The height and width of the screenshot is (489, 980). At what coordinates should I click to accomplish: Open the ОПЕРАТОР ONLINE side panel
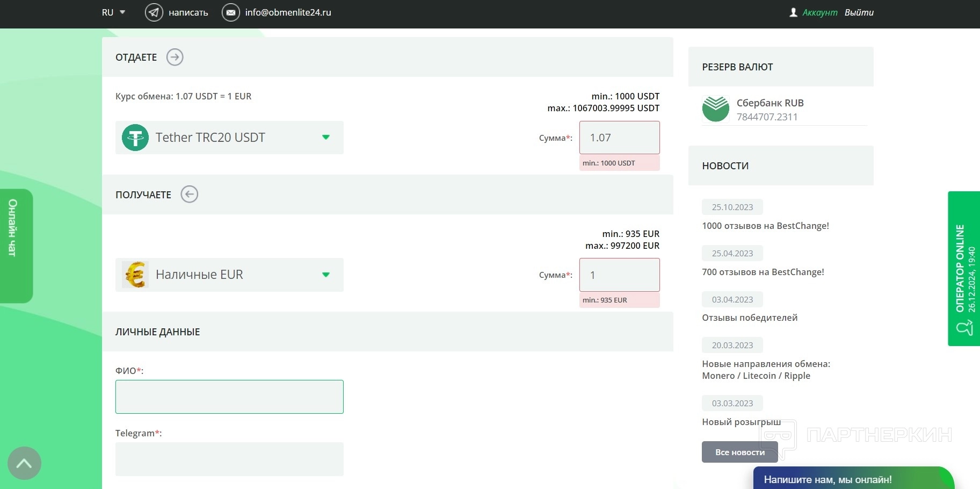[964, 269]
